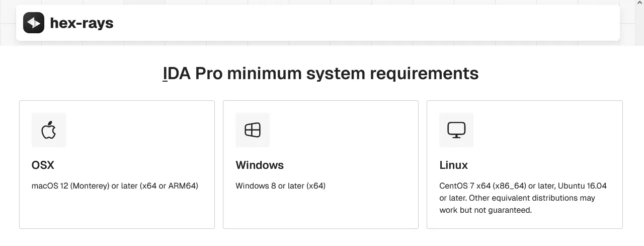Screen dimensions: 644x246
Task: Click the Windows card heading
Action: point(260,165)
